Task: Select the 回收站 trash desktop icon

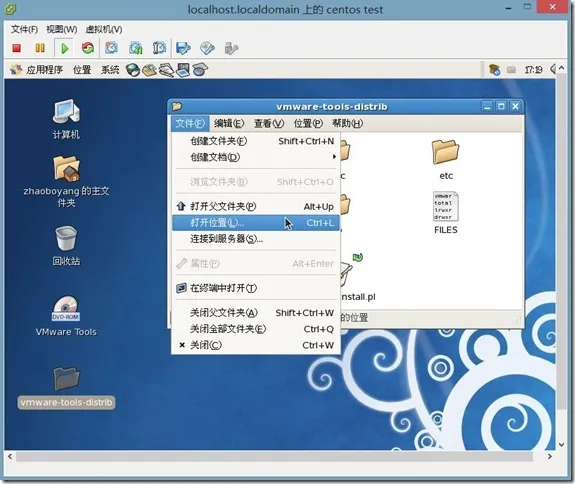Action: tap(66, 246)
